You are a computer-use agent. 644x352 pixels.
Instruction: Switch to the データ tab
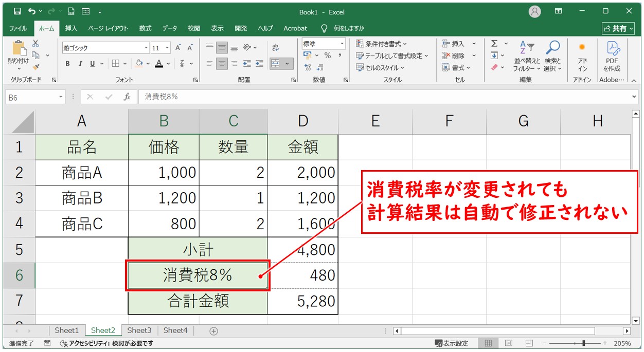(x=169, y=28)
